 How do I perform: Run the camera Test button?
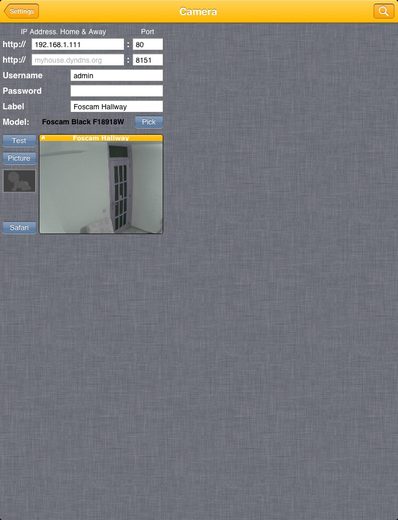click(19, 141)
